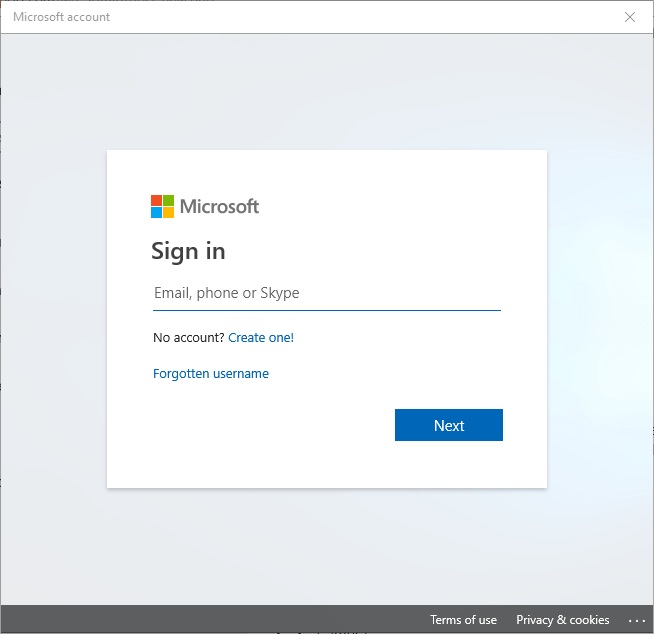Open the three-dot more options menu
654x634 pixels.
click(637, 621)
